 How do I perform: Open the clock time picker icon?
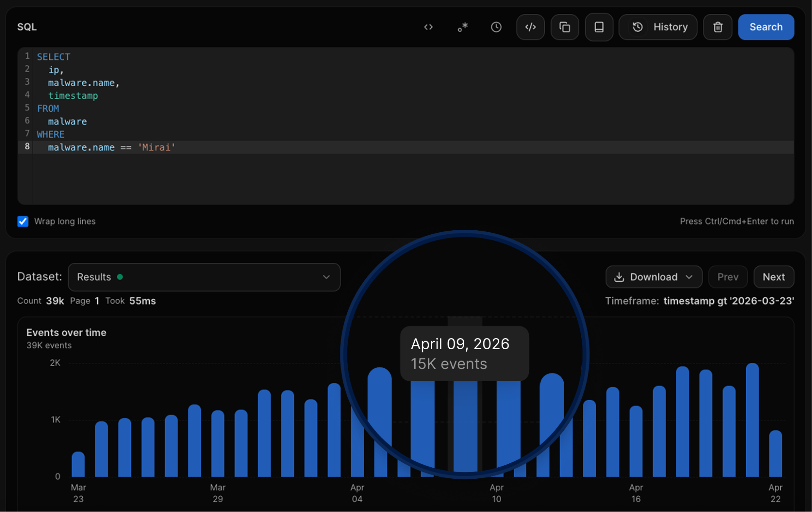coord(496,27)
